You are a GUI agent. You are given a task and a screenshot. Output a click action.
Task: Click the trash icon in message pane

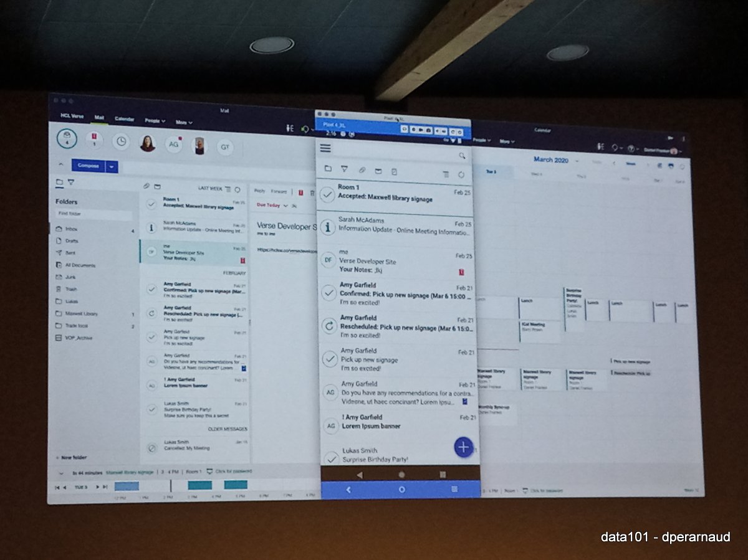(312, 193)
